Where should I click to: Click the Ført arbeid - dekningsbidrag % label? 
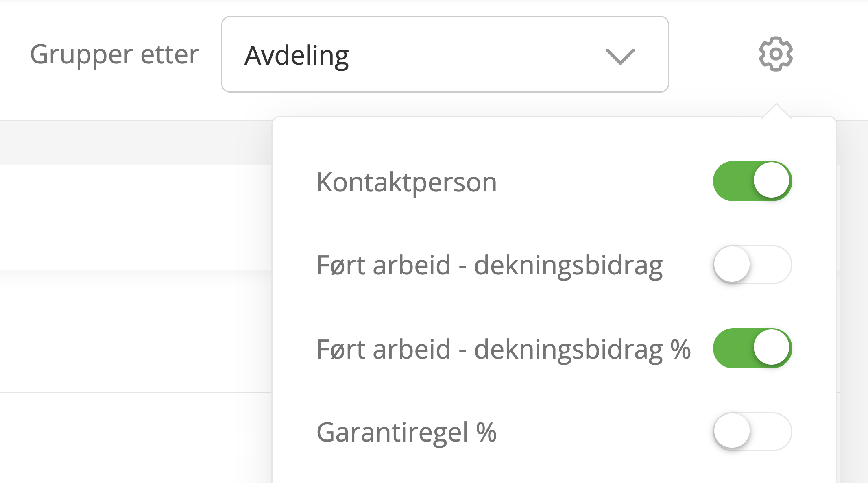[x=504, y=349]
